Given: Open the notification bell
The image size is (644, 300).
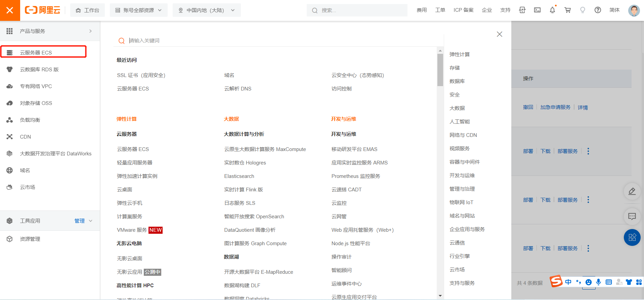Looking at the screenshot, I should pos(552,10).
